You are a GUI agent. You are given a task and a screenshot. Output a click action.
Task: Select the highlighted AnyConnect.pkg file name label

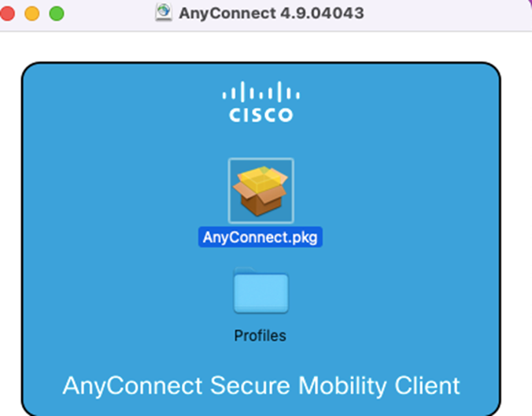(260, 237)
